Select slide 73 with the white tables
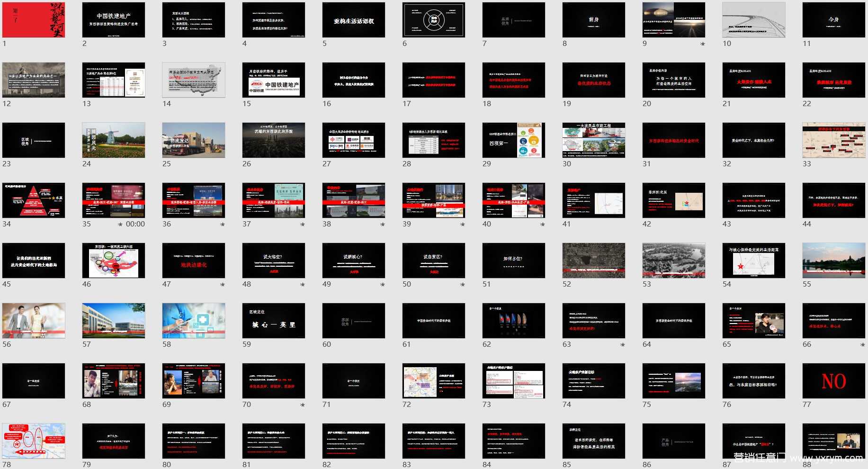The height and width of the screenshot is (469, 868). click(x=514, y=381)
